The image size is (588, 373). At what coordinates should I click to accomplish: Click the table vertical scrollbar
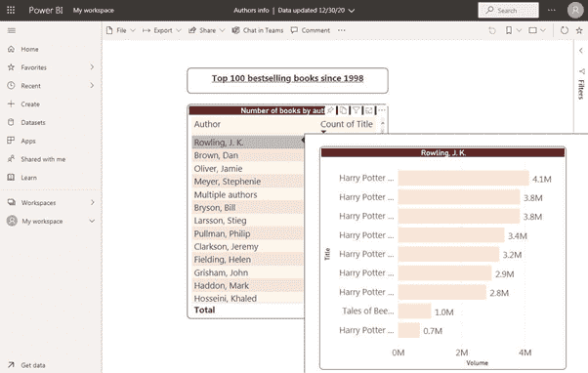pos(383,128)
